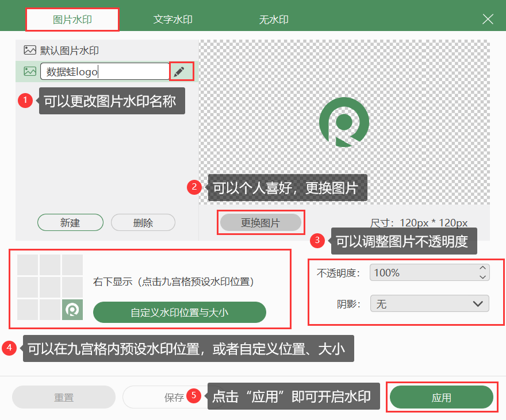The height and width of the screenshot is (420, 506).
Task: Switch to the 图片水印 tab
Action: coord(72,20)
